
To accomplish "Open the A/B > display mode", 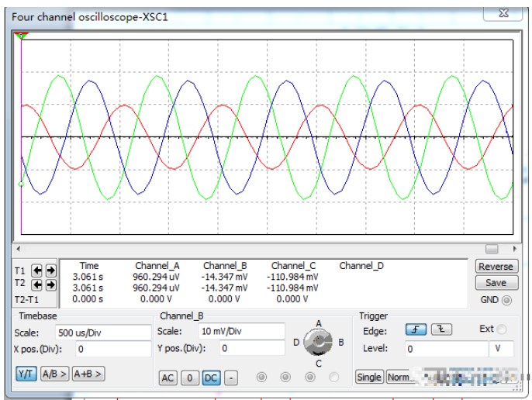I will tap(54, 374).
